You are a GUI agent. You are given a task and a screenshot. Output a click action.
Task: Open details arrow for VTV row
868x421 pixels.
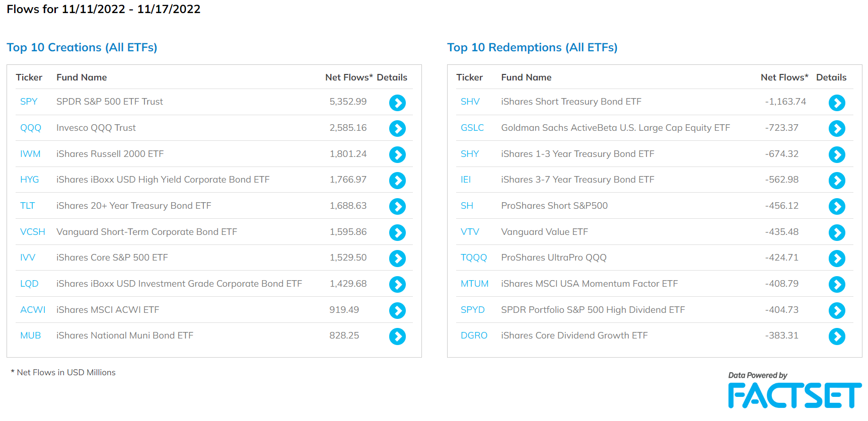pos(837,232)
